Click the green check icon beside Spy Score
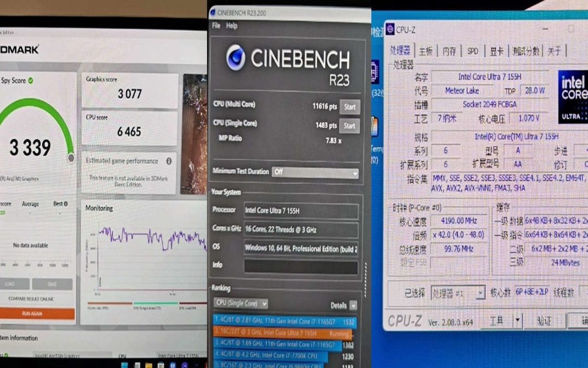Image resolution: width=588 pixels, height=368 pixels. [x=30, y=80]
